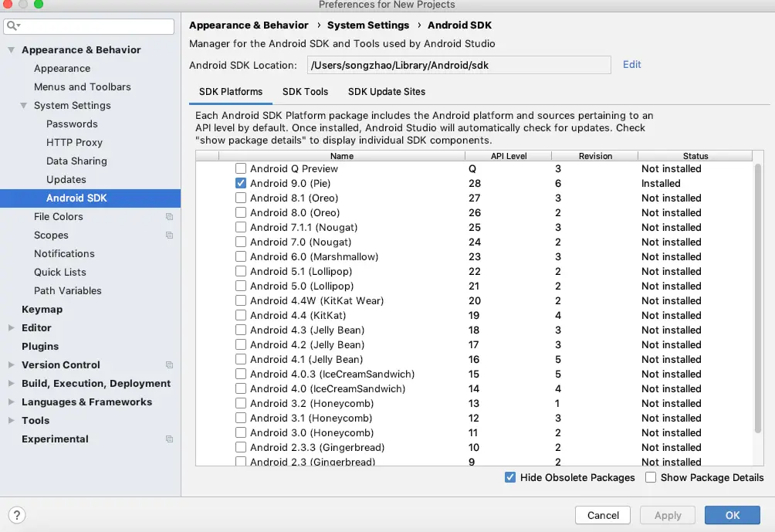Open Plugins settings
Image resolution: width=775 pixels, height=532 pixels.
(x=40, y=347)
